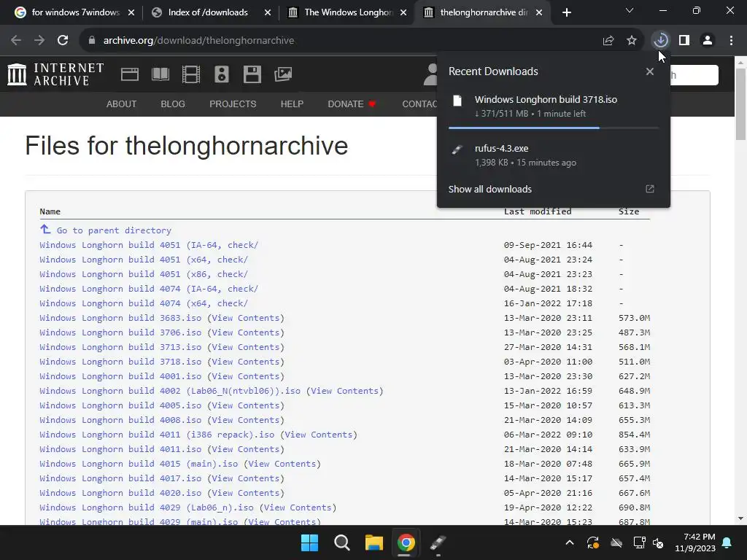
Task: Open the Audio speaker icon
Action: tap(222, 74)
